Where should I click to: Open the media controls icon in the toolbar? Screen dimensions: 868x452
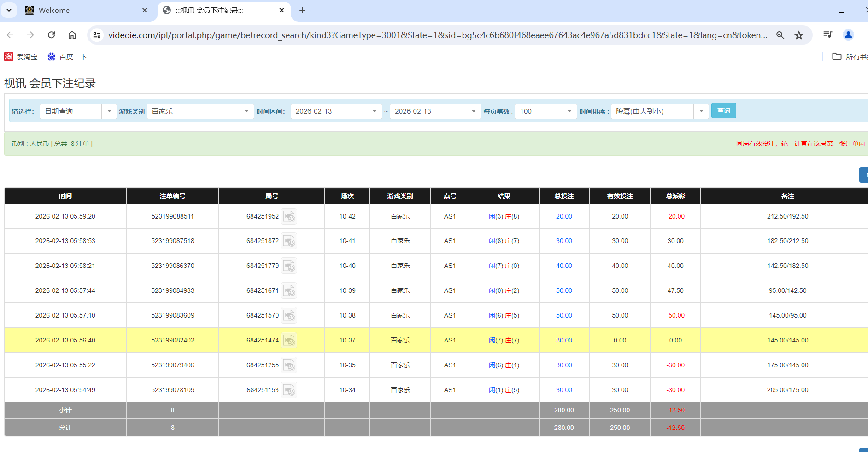click(x=827, y=35)
